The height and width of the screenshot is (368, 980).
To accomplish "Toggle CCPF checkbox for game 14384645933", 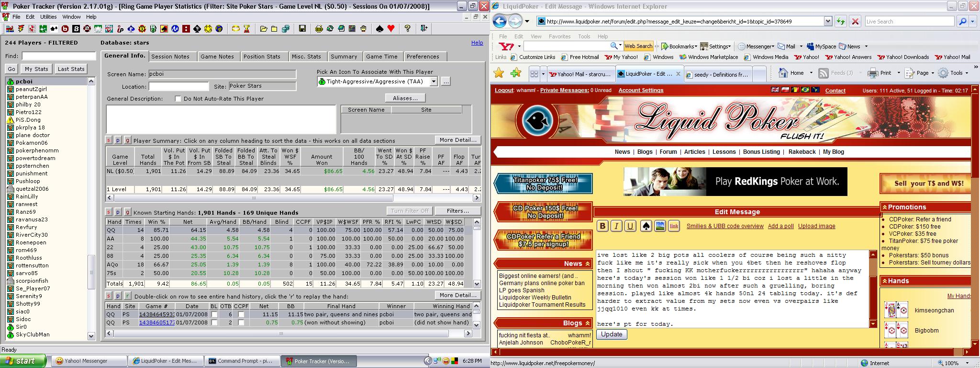I will click(x=241, y=314).
